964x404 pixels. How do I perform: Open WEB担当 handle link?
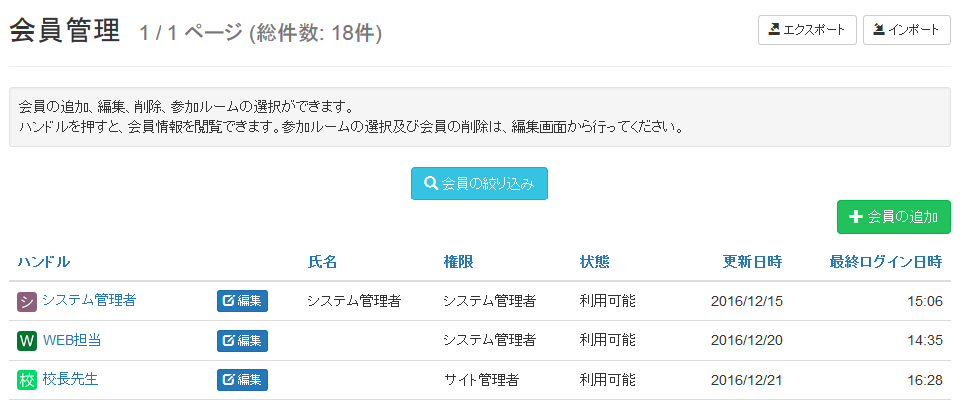click(x=72, y=340)
